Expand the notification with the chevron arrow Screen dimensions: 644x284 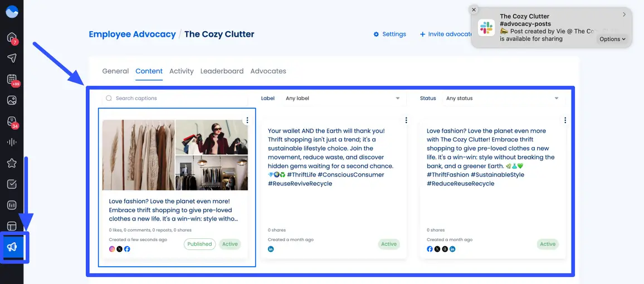pyautogui.click(x=625, y=14)
